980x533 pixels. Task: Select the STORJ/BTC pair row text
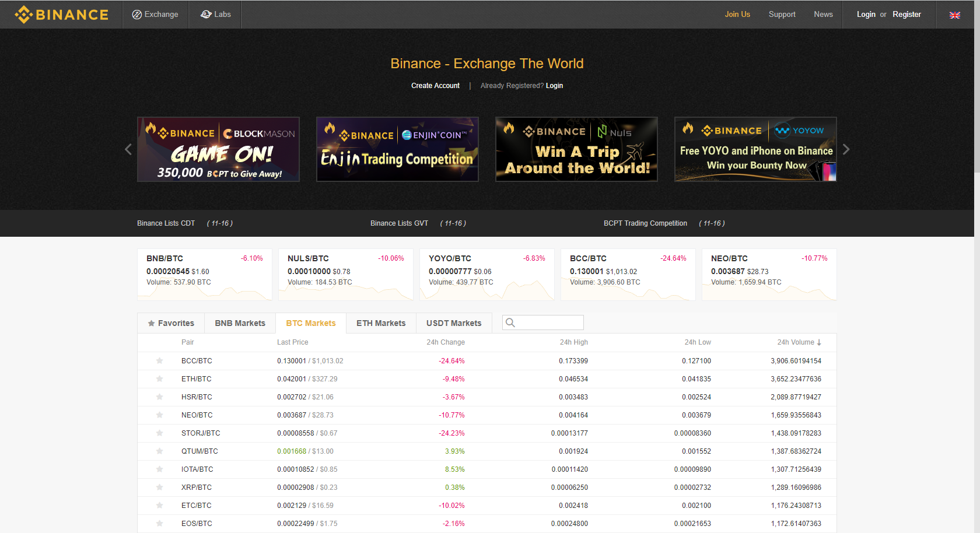click(201, 433)
